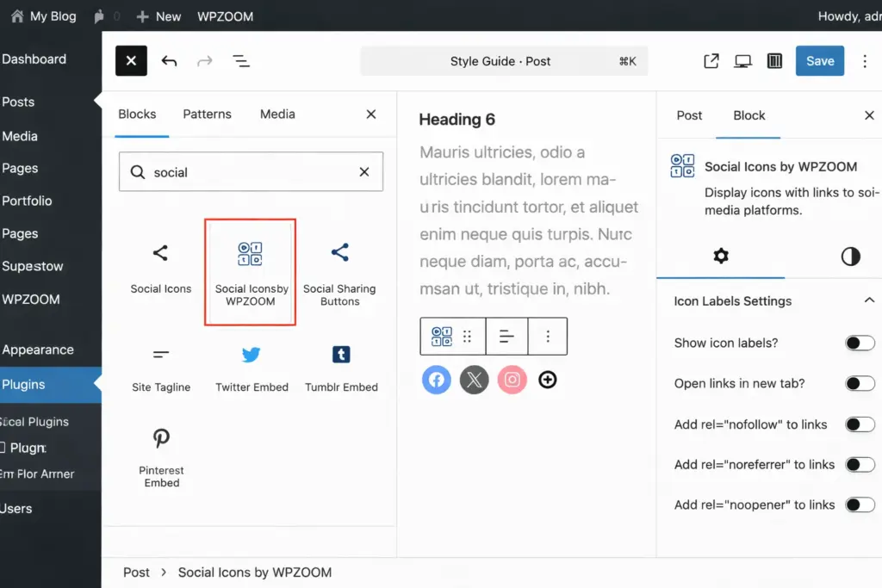Image resolution: width=882 pixels, height=588 pixels.
Task: Add a new social icon with plus button
Action: tap(547, 380)
